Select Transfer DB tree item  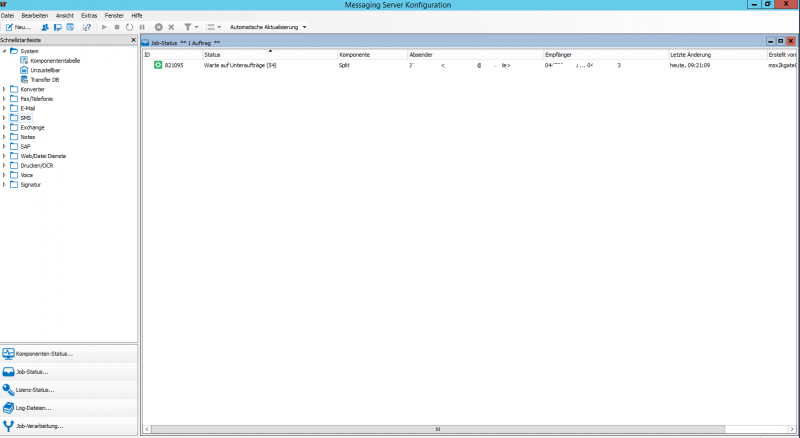coord(45,80)
